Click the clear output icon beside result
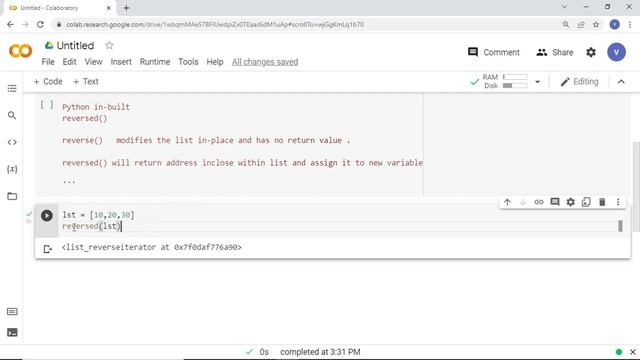Viewport: 640px width, 360px height. click(47, 249)
